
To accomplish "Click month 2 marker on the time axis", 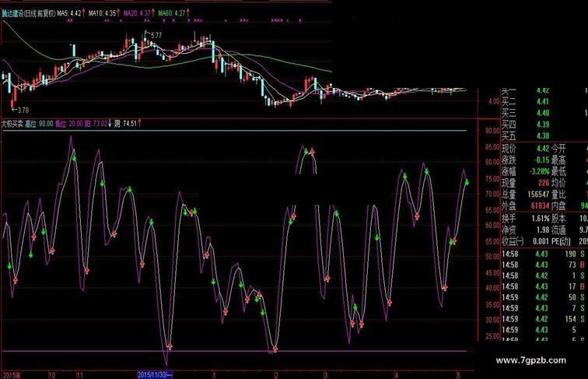I will coord(276,375).
